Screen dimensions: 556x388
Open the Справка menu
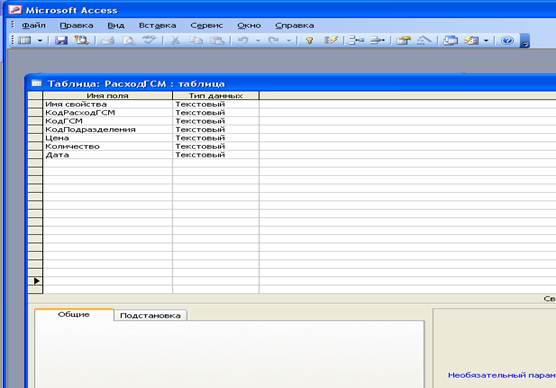tap(294, 26)
